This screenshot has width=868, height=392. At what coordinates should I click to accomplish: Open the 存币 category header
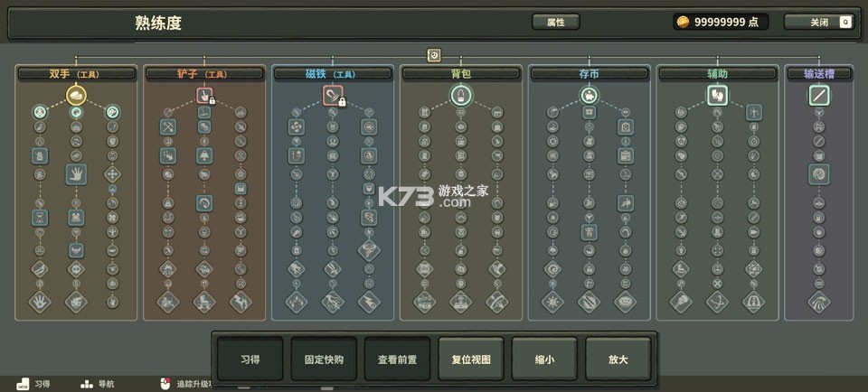(x=589, y=74)
